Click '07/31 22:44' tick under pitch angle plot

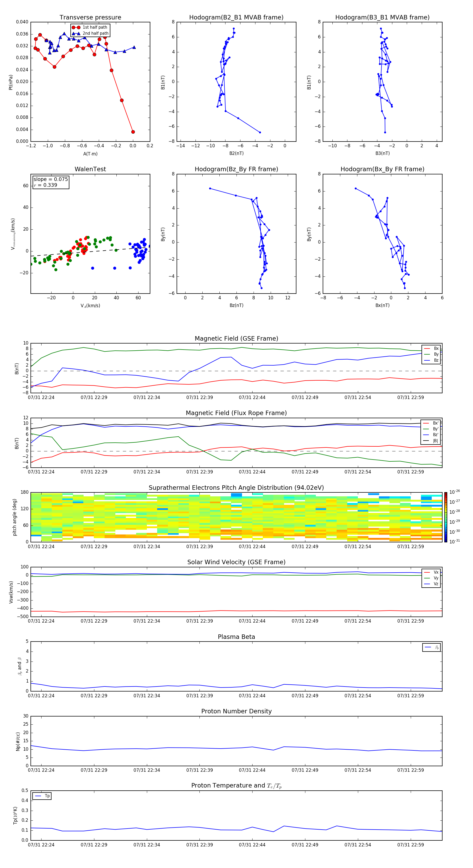(252, 547)
